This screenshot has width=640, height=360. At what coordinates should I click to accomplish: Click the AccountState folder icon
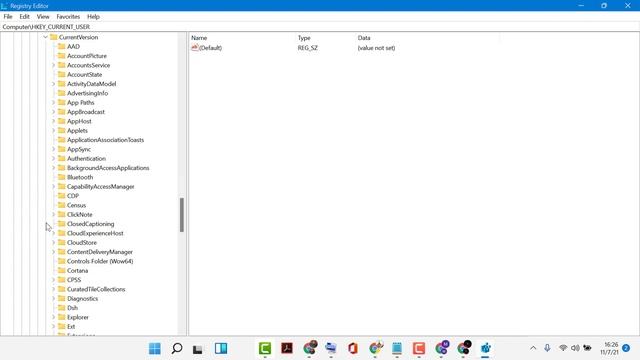pyautogui.click(x=62, y=75)
